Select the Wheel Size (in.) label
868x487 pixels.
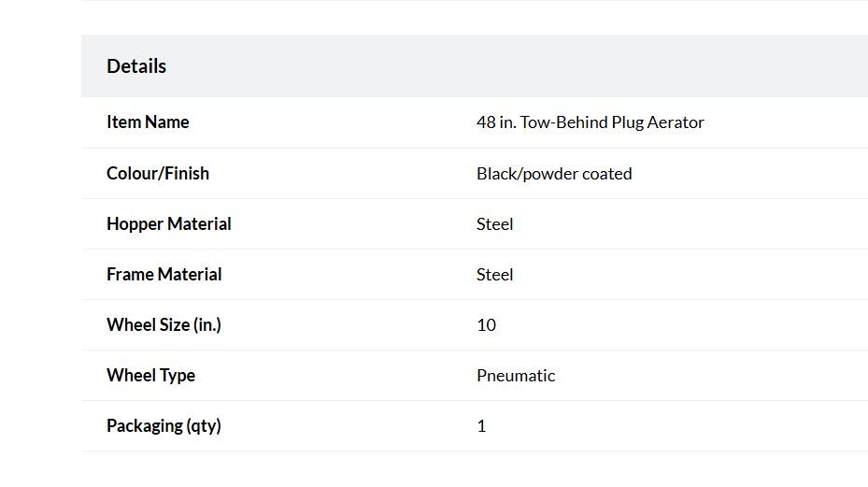click(x=164, y=324)
